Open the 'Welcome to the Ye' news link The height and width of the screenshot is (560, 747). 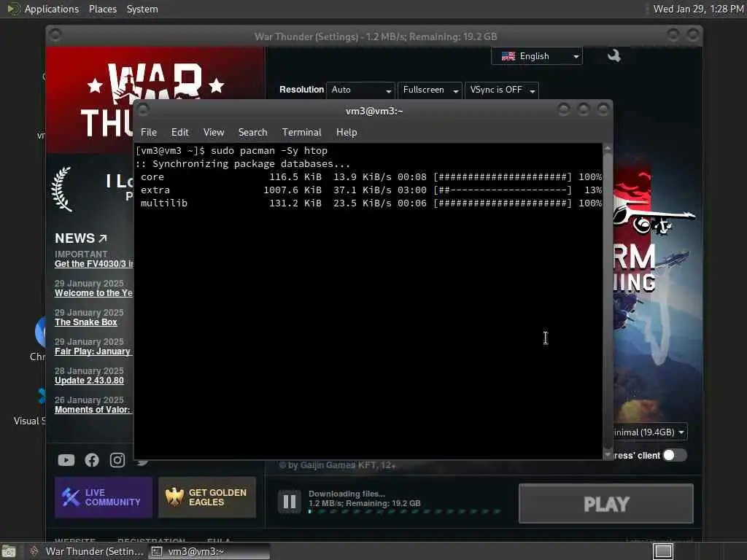(x=94, y=293)
